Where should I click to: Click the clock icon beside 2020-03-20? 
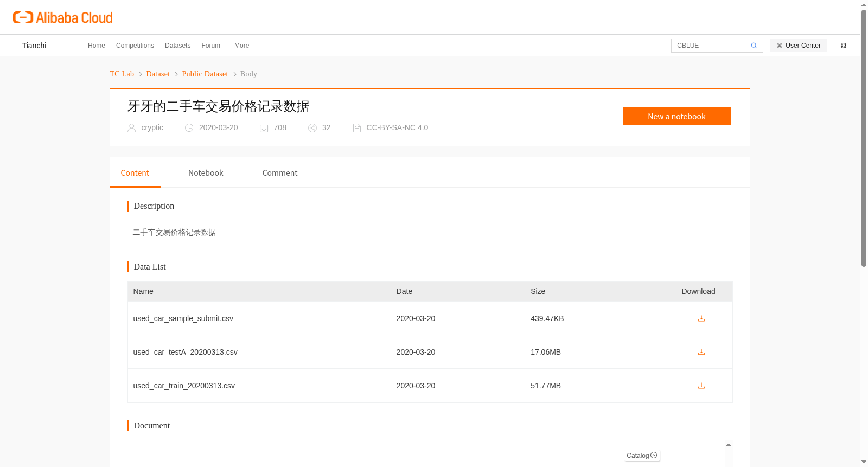(x=189, y=128)
